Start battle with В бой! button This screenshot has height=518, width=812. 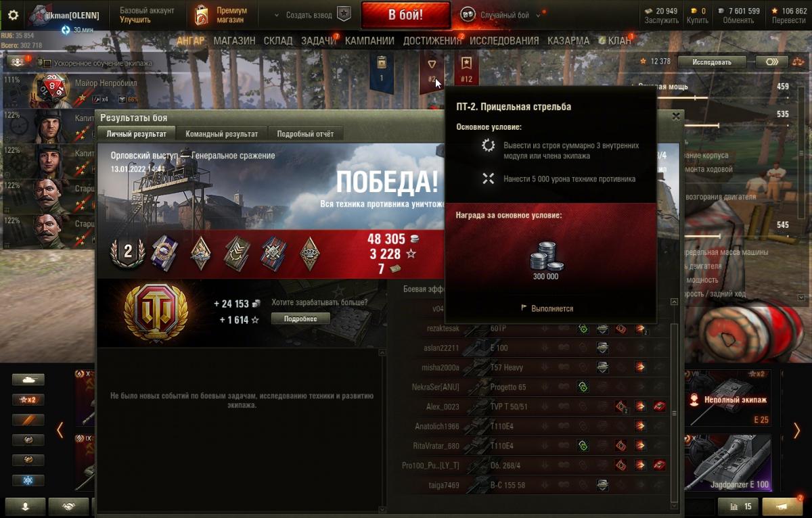405,15
